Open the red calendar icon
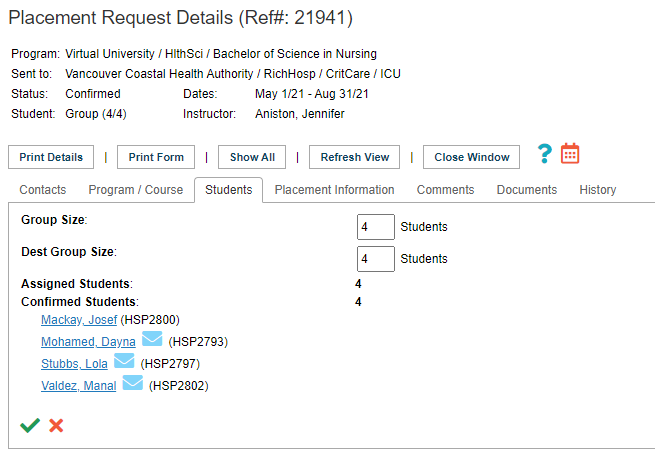 [570, 153]
